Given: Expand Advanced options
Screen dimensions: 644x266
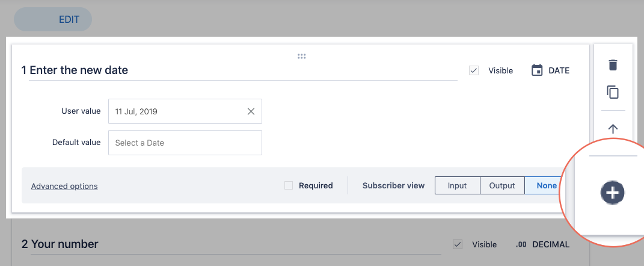Looking at the screenshot, I should pyautogui.click(x=64, y=186).
